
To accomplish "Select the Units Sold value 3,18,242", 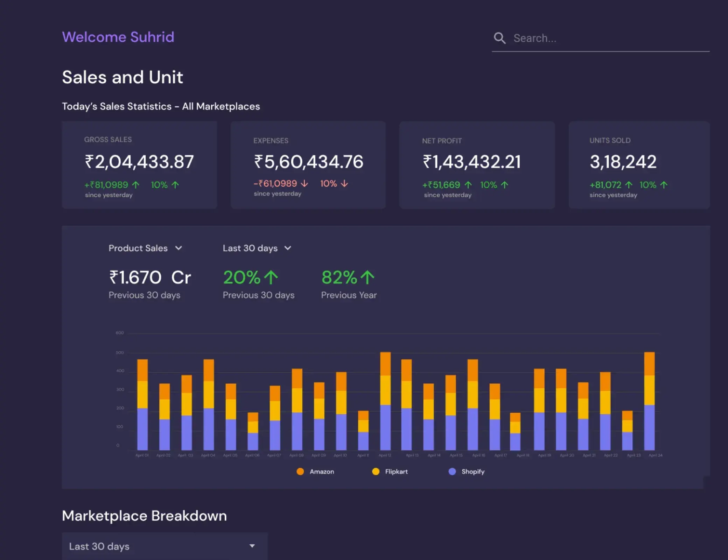I will point(623,162).
